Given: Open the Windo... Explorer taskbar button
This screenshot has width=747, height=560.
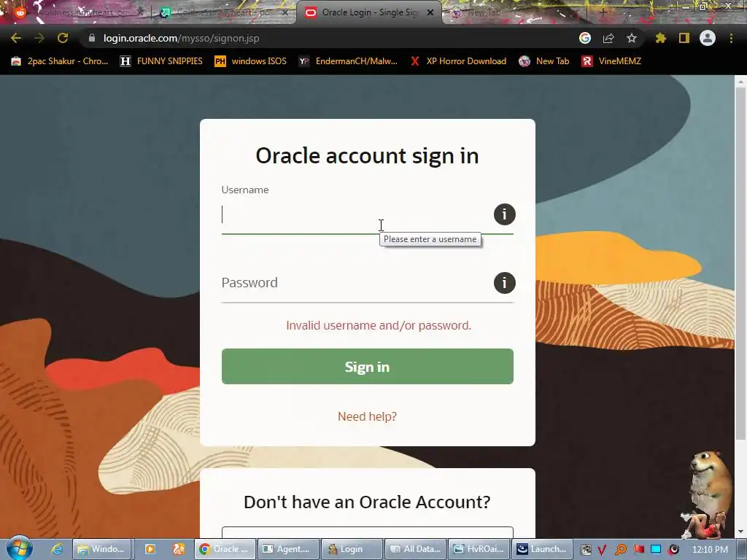Looking at the screenshot, I should click(101, 549).
